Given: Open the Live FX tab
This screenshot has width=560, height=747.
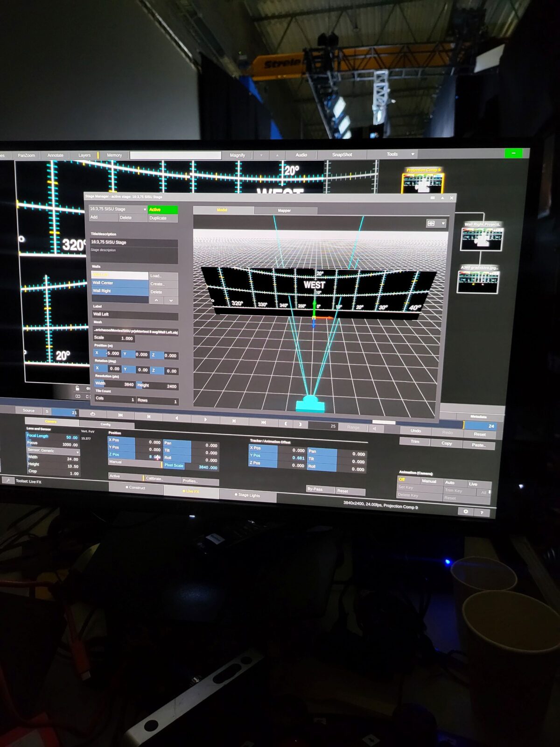Looking at the screenshot, I should [x=191, y=491].
